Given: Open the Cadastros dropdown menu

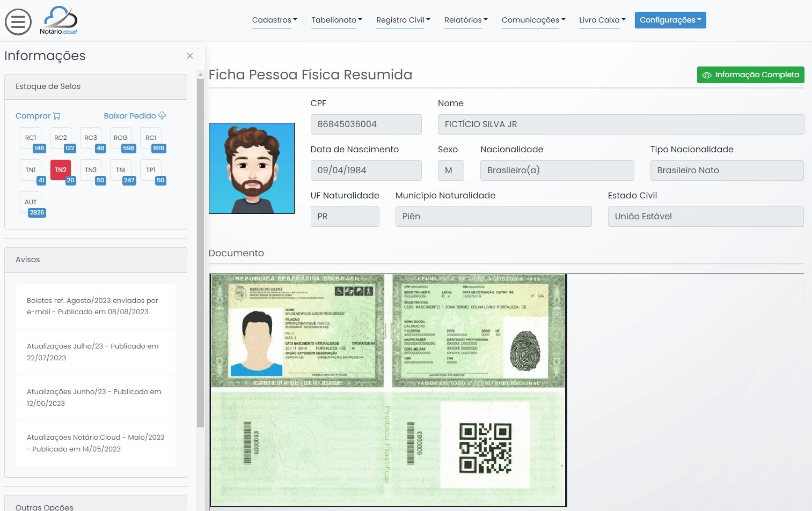Looking at the screenshot, I should pos(274,20).
